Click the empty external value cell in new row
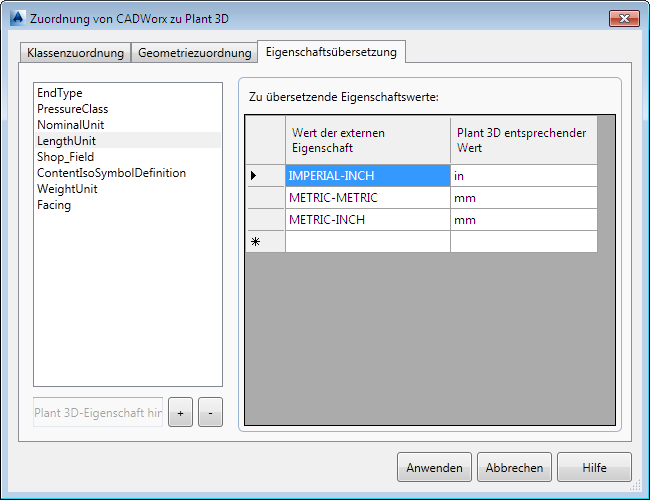Screen dimensions: 650x500 368,241
